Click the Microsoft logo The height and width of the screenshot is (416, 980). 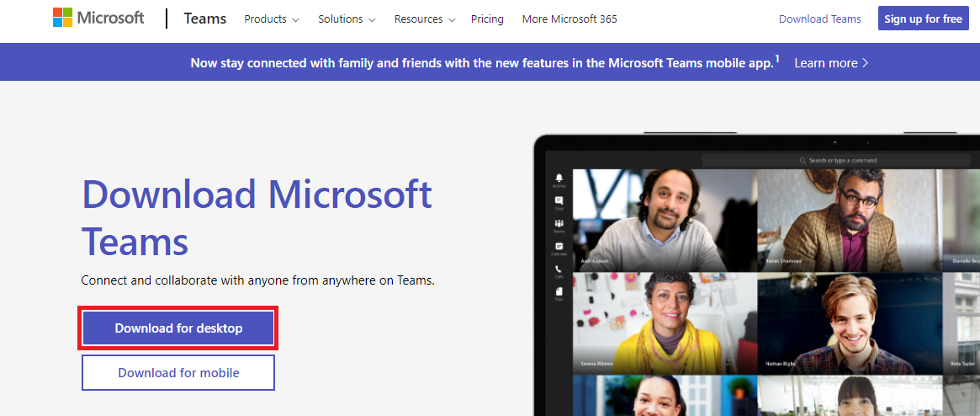tap(98, 19)
